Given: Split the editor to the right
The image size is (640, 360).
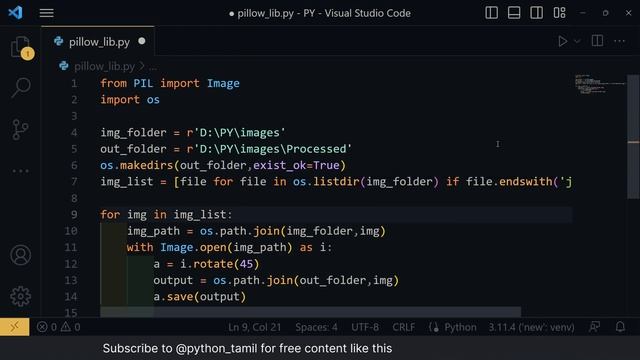Looking at the screenshot, I should 597,41.
